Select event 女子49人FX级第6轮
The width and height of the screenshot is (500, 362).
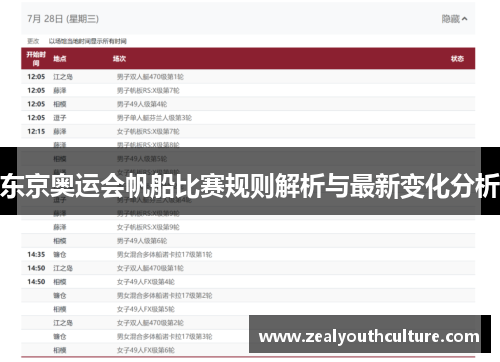[146, 350]
